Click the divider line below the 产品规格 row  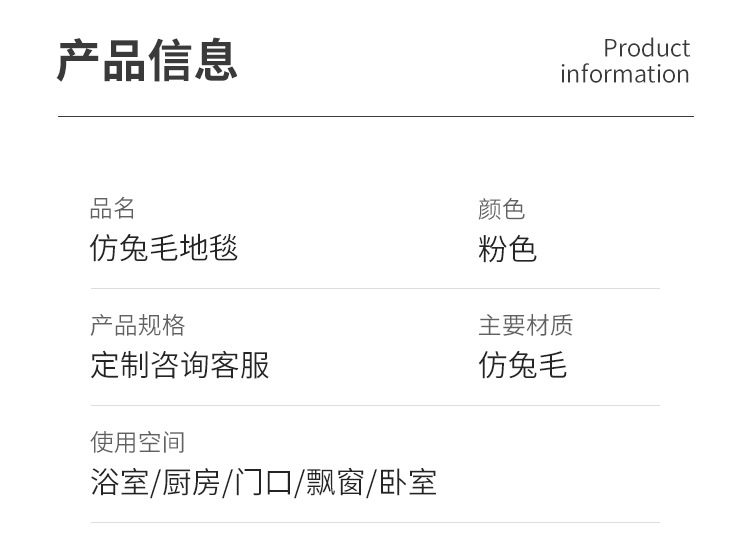tap(375, 405)
